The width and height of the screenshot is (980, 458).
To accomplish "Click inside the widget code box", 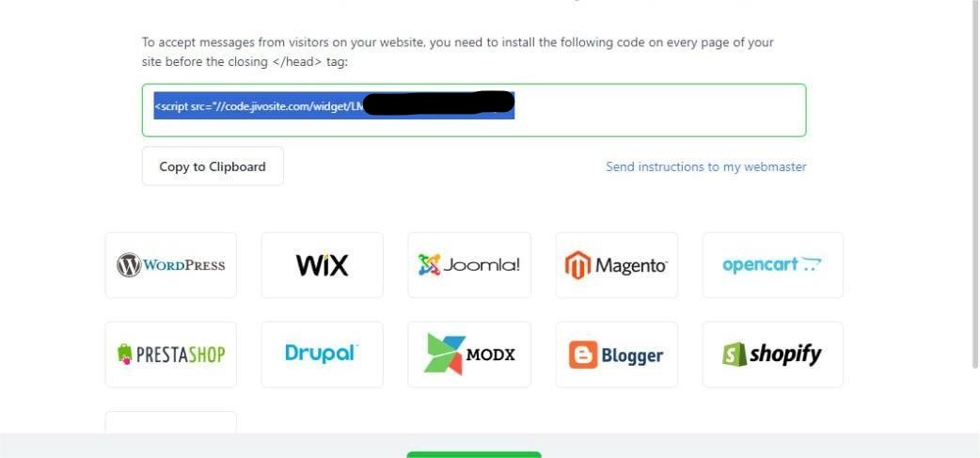I will point(474,110).
